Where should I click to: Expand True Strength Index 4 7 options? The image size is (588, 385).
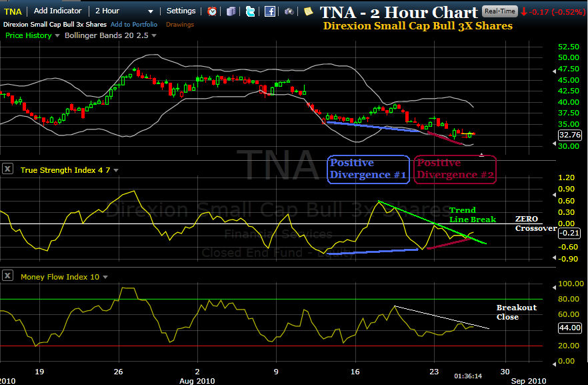click(116, 170)
